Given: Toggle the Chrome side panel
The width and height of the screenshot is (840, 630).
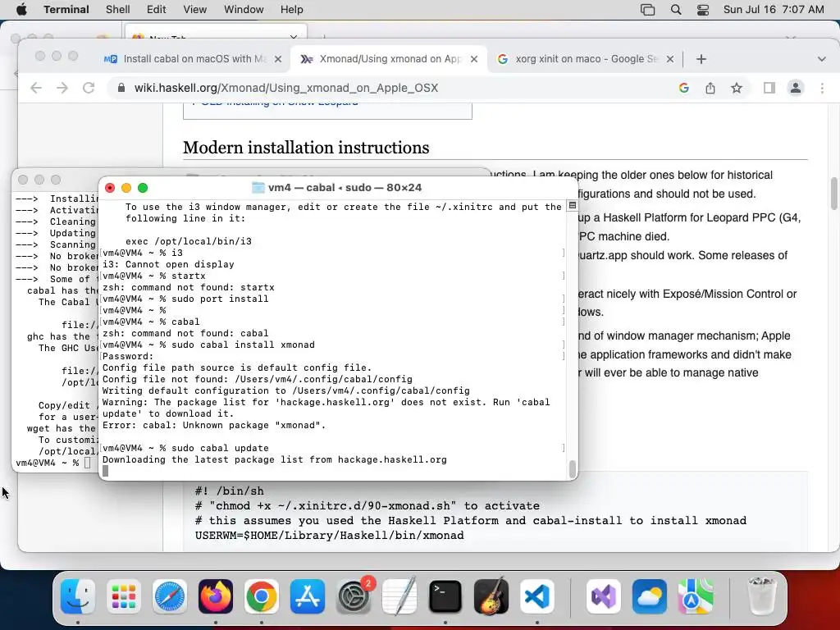Looking at the screenshot, I should pyautogui.click(x=769, y=88).
